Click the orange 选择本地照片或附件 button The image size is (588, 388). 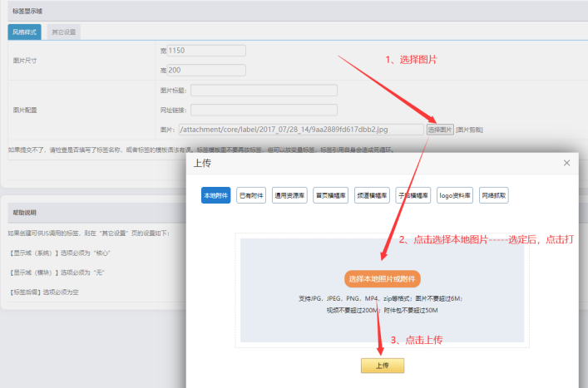click(382, 278)
